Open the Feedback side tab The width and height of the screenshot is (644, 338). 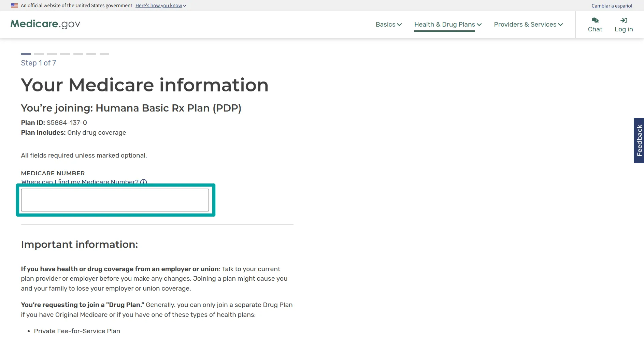(639, 141)
